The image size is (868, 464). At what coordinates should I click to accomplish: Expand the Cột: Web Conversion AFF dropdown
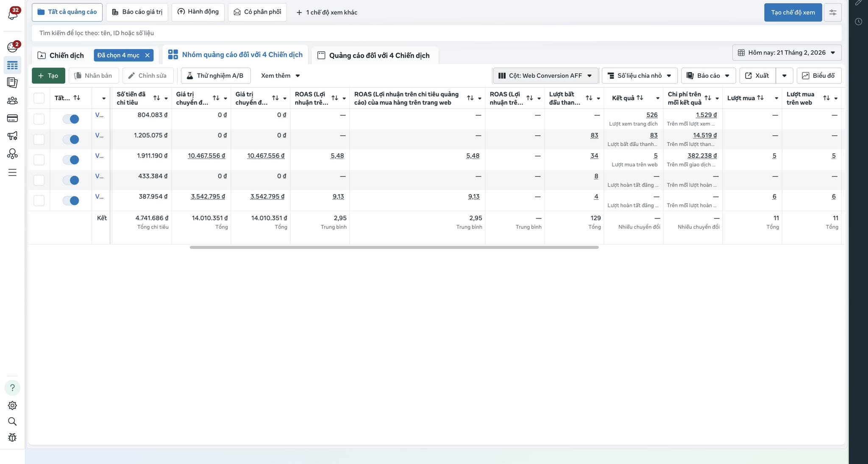coord(545,75)
